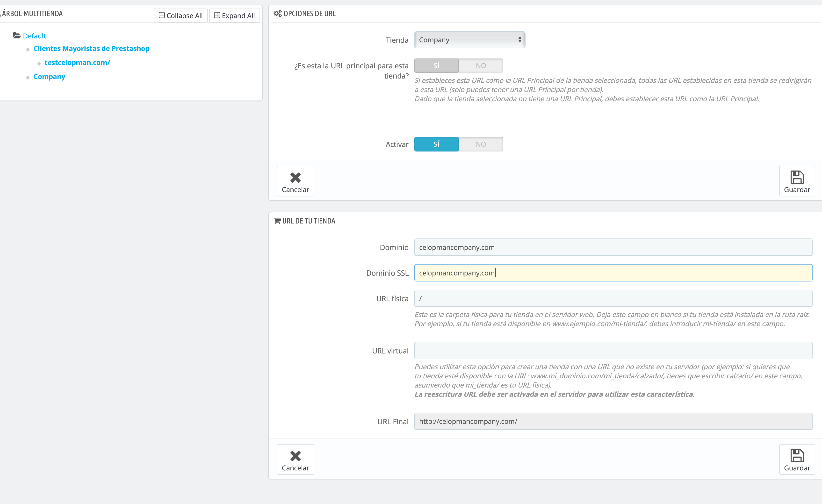
Task: Focus the Dominio SSL input field
Action: (x=613, y=273)
